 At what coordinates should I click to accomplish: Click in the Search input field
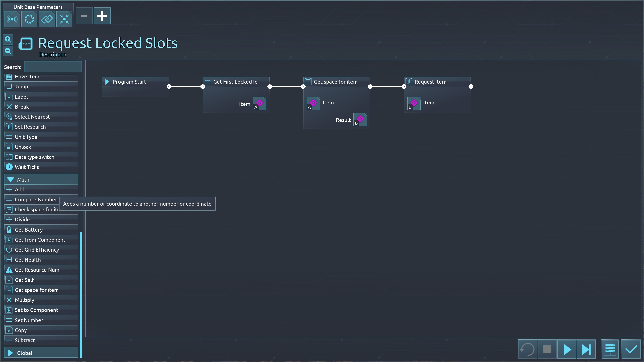point(53,67)
